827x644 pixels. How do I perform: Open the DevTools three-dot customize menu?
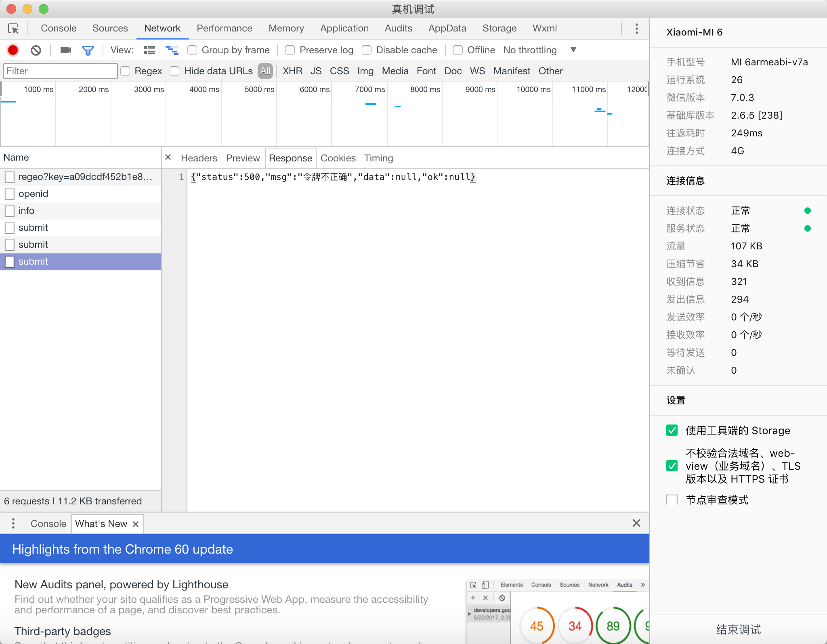pyautogui.click(x=636, y=29)
